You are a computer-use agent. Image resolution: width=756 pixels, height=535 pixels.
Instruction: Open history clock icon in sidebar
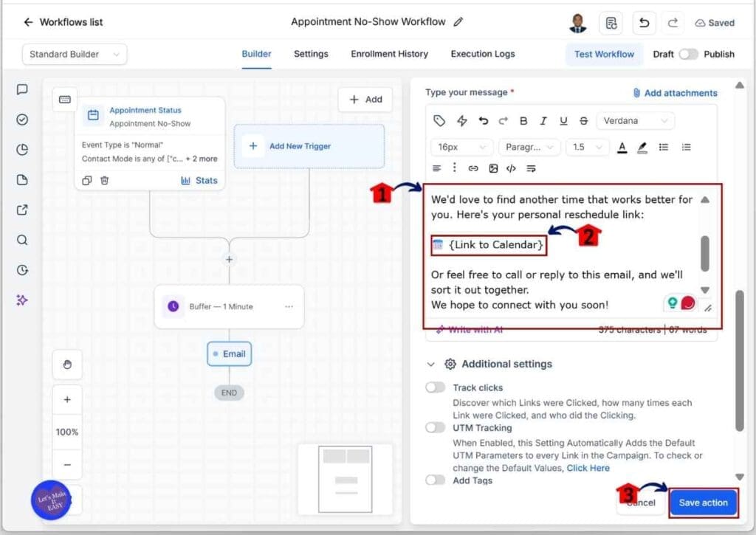pyautogui.click(x=22, y=270)
